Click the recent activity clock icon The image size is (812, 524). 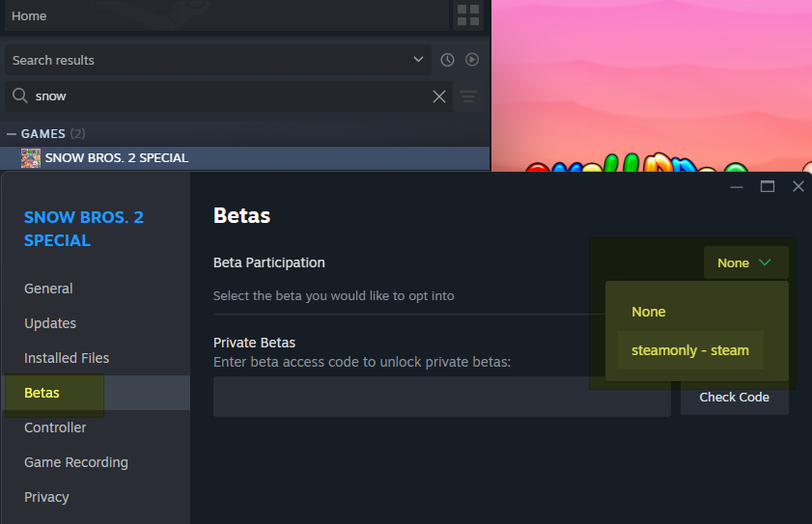447,60
